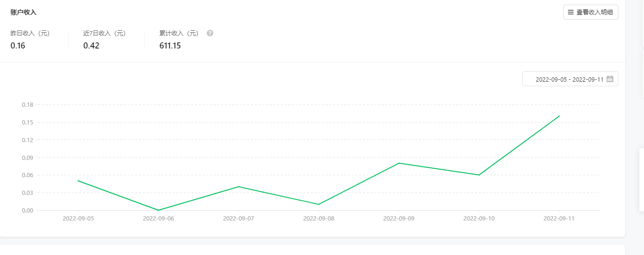Select the 累计收入 611.15 statistic
The height and width of the screenshot is (255, 644).
(x=179, y=40)
